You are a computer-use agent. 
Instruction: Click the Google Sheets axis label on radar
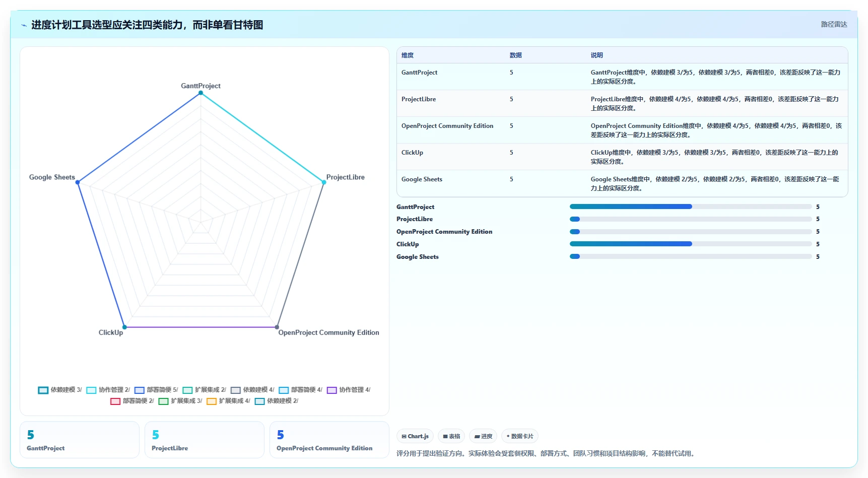[x=52, y=177]
